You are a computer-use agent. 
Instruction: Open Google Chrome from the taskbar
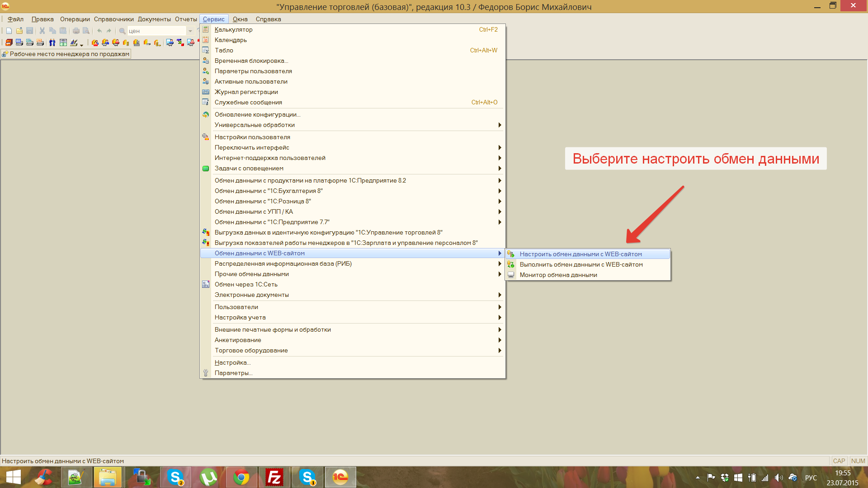[241, 477]
